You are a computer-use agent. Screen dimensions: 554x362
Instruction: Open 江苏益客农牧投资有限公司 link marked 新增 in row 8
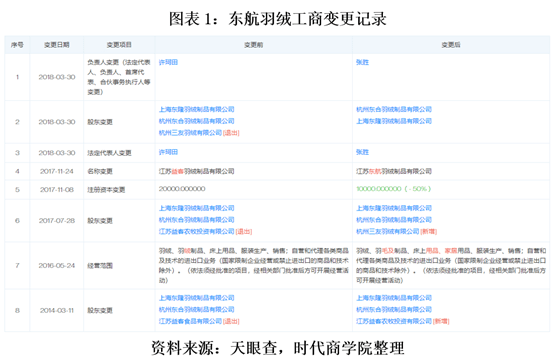pos(394,321)
